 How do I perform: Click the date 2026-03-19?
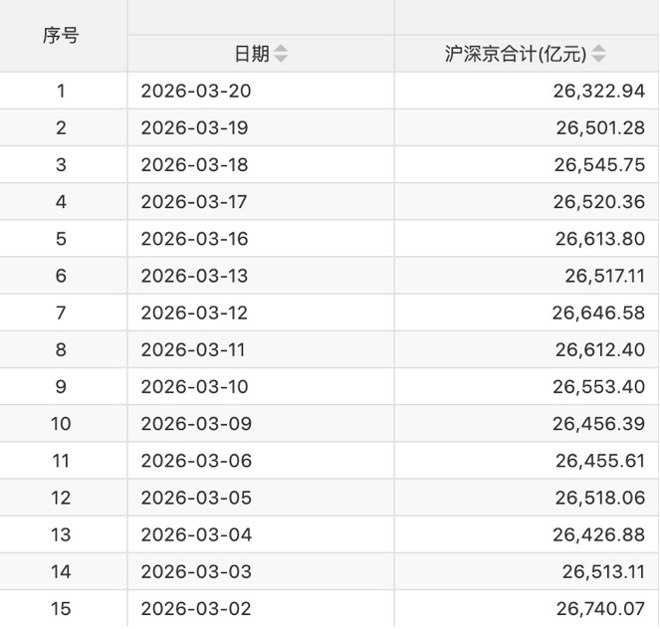click(194, 128)
